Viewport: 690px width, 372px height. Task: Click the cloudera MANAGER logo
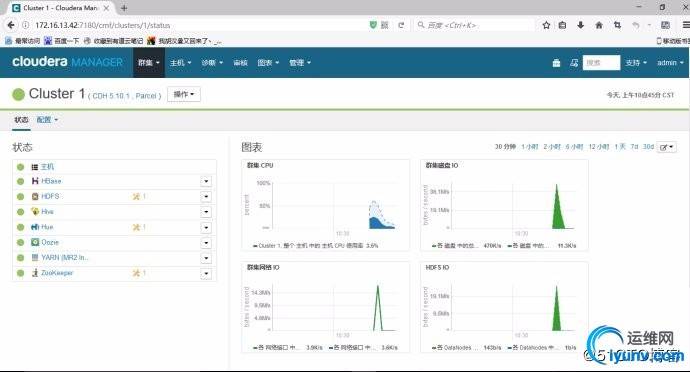click(67, 62)
